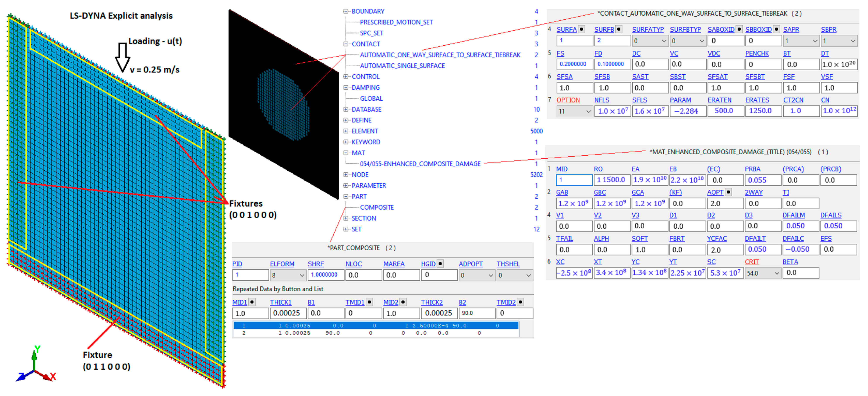
Task: Open the SURFATYP dropdown
Action: pos(650,41)
